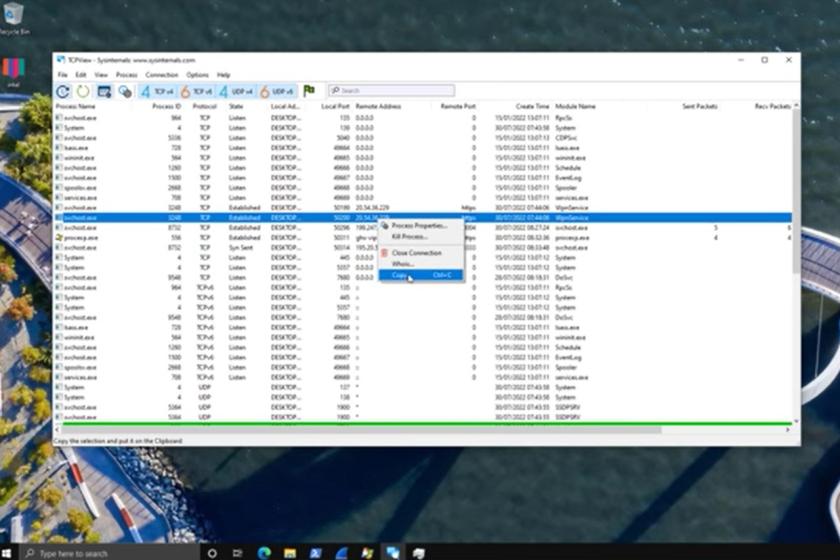Choose Kill Process in context menu

click(421, 236)
